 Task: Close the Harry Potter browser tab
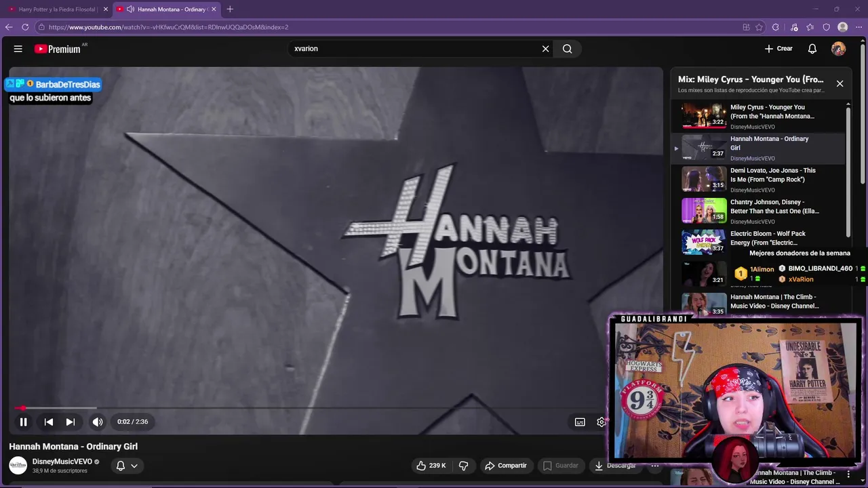pos(106,9)
